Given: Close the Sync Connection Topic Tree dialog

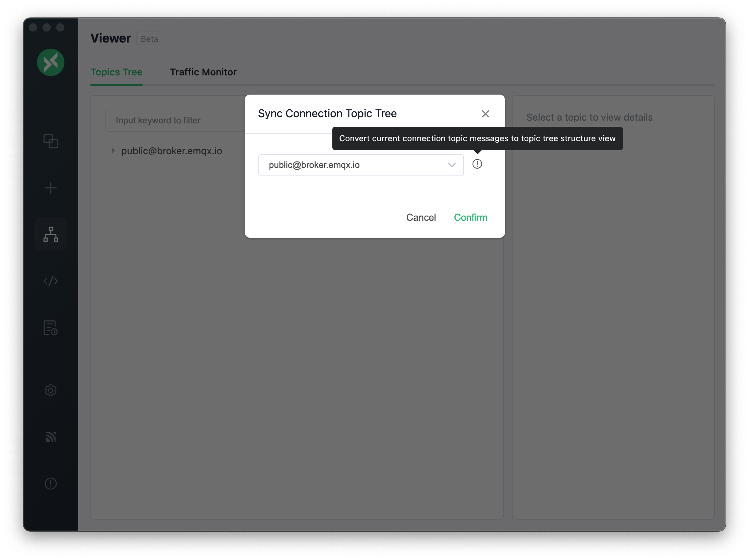Looking at the screenshot, I should [x=486, y=113].
